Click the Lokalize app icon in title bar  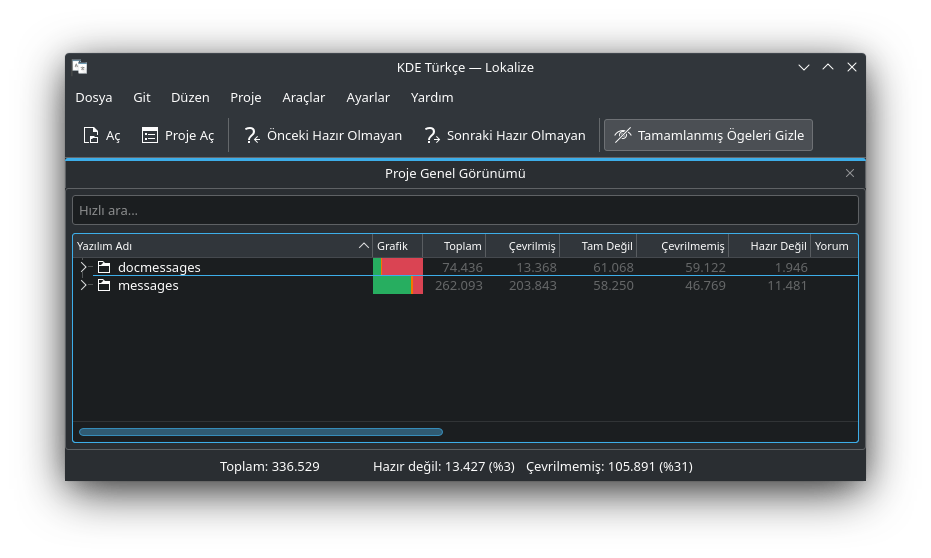[80, 67]
